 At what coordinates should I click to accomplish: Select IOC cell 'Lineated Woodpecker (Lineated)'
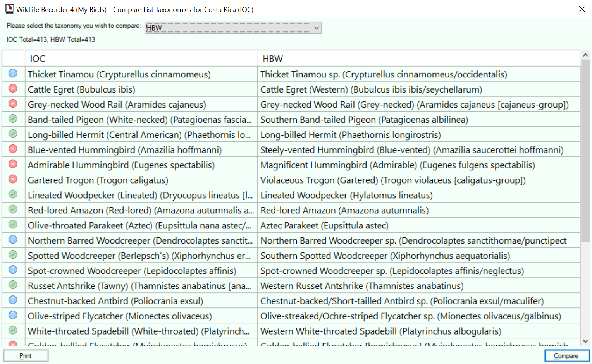coord(141,195)
